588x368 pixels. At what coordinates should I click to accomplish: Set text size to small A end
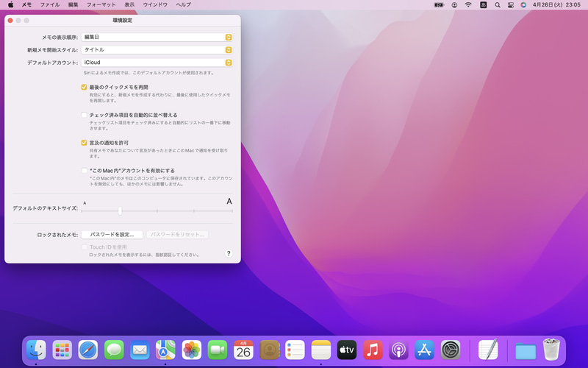pyautogui.click(x=85, y=203)
